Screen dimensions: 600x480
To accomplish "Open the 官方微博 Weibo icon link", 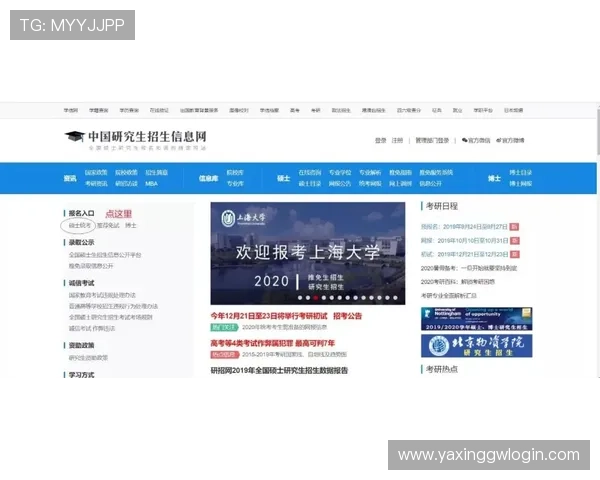I will coord(510,140).
